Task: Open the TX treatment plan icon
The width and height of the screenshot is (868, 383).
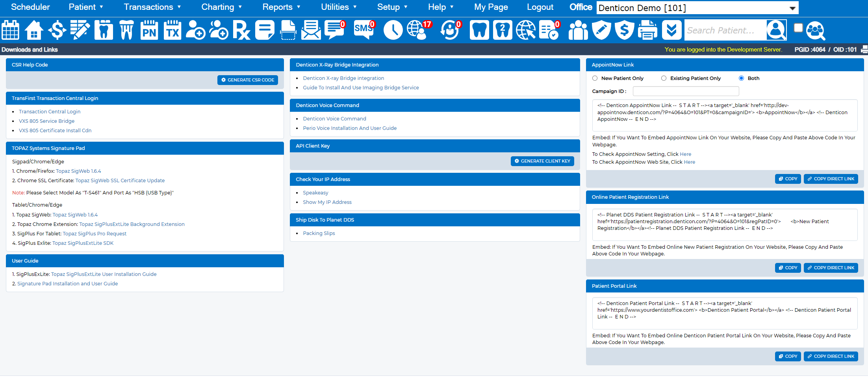Action: (172, 30)
